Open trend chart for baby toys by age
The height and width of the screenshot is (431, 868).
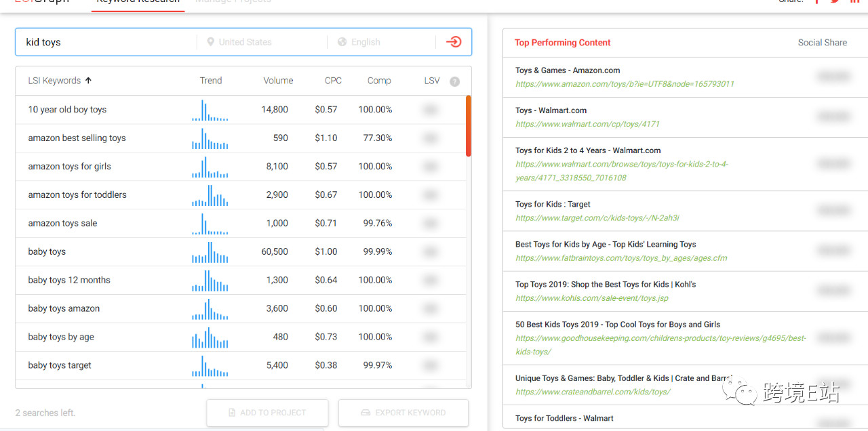coord(210,337)
